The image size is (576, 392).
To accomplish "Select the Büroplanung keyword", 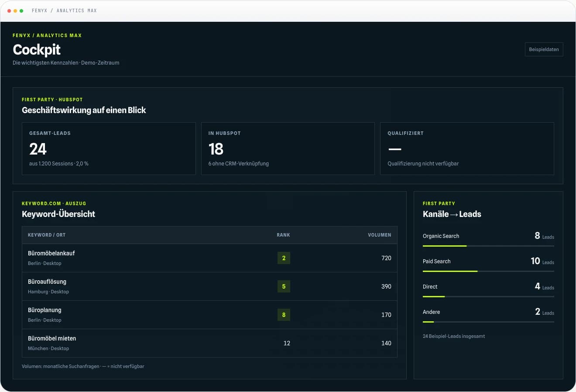I will coord(45,310).
